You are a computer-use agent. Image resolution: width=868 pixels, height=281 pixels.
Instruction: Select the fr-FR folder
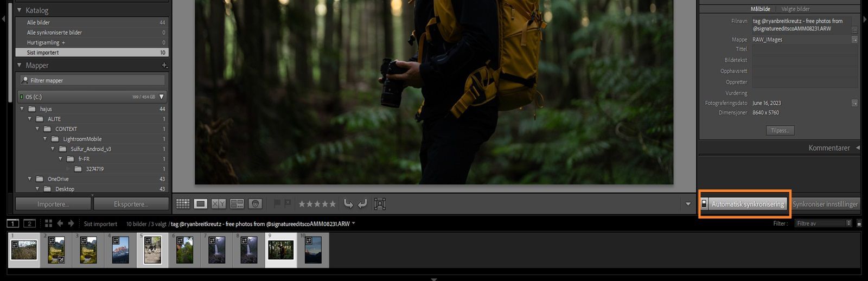tap(84, 159)
